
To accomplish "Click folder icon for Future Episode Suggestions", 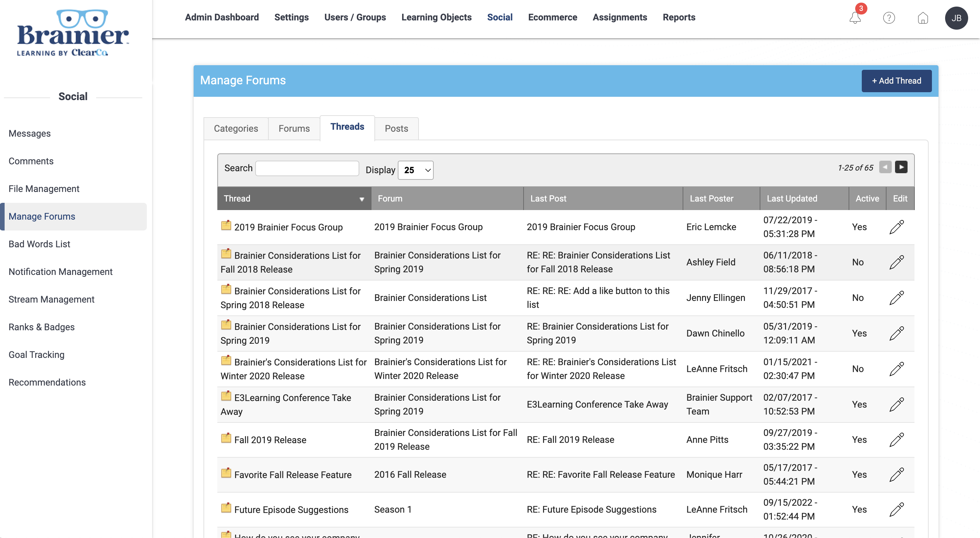I will pyautogui.click(x=226, y=508).
